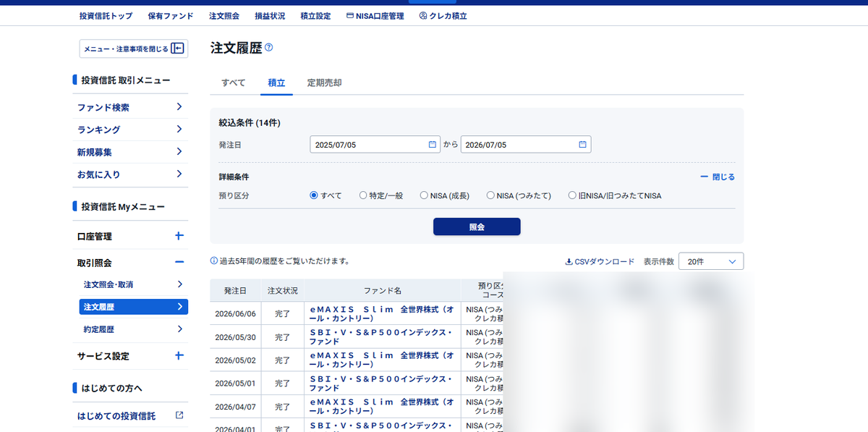Open the 2026/05/02 eMAXIS Slim fund link

382,360
